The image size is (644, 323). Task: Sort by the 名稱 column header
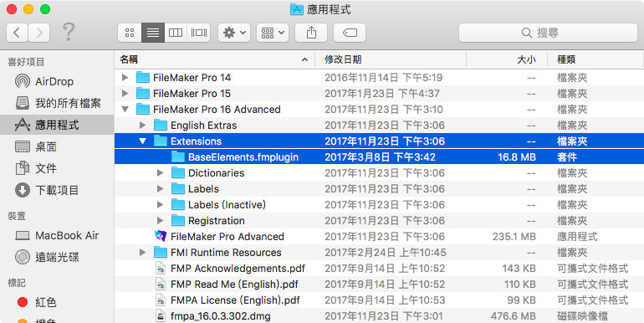214,59
